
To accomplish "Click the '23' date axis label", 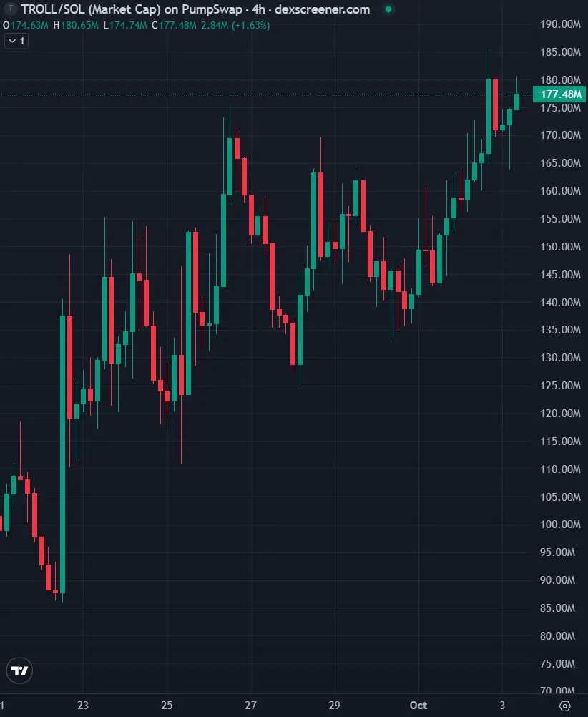I will point(83,706).
